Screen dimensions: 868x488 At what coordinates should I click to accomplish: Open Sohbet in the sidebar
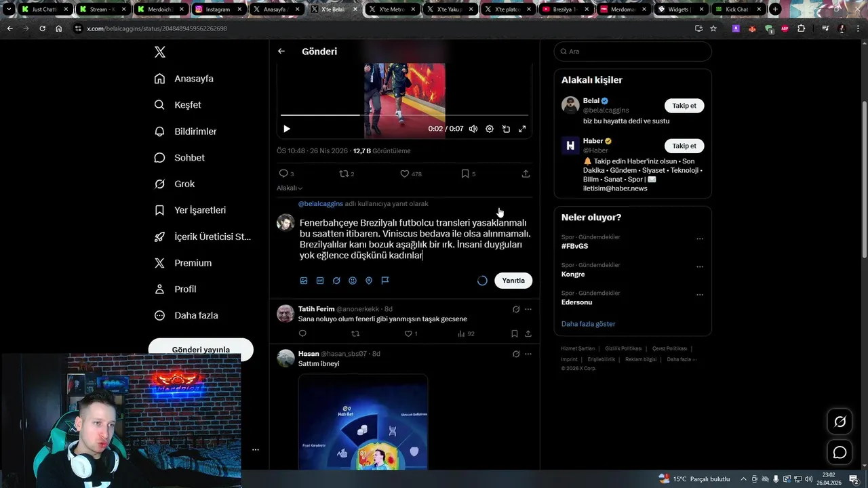(x=180, y=157)
